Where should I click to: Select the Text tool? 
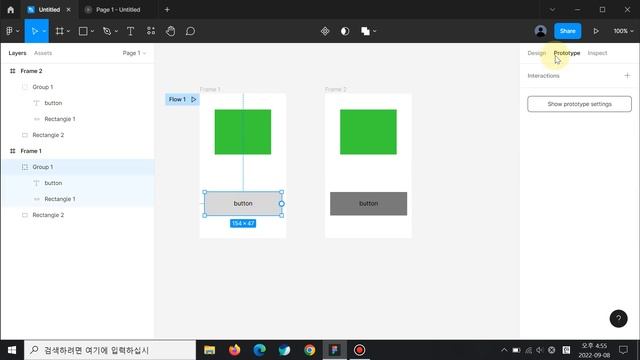tap(131, 31)
